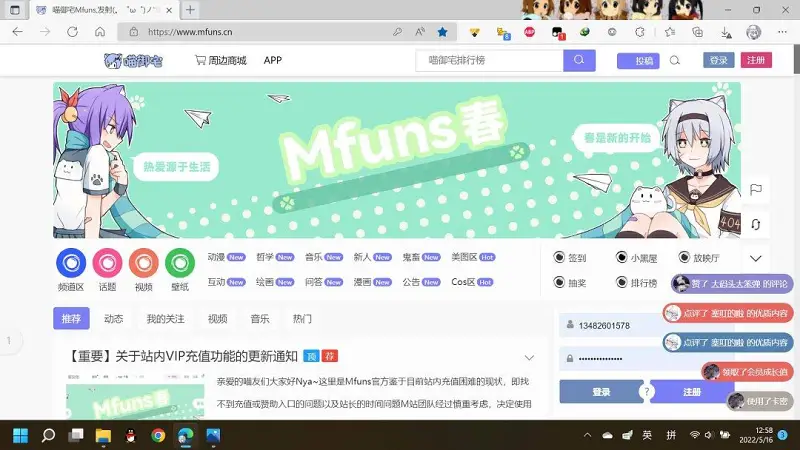Switch to the 推荐 tab
Screen dimensions: 800x450
pos(71,318)
